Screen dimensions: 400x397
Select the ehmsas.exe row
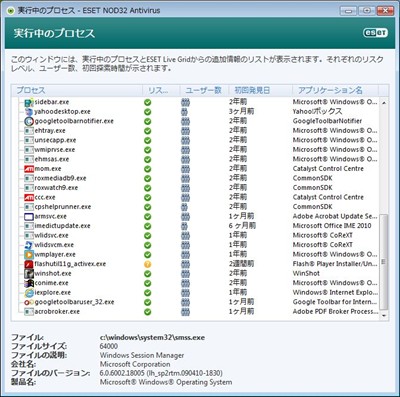click(195, 159)
